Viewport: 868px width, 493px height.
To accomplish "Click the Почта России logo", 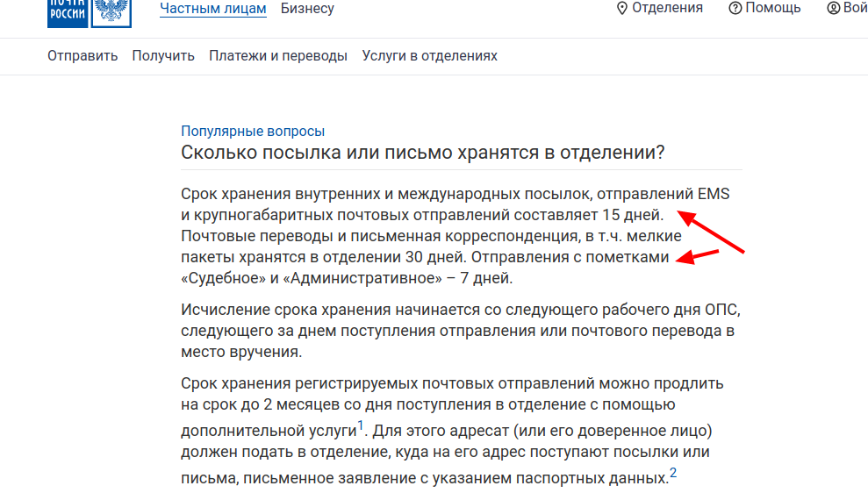I will point(90,13).
